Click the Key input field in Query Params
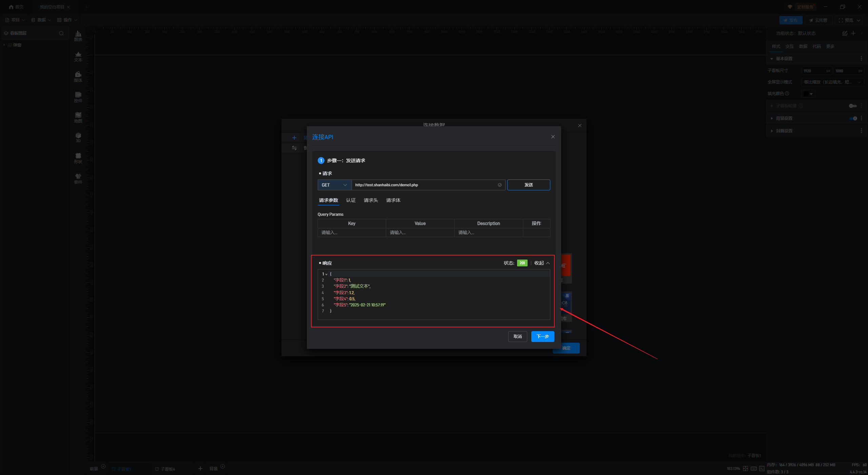Screen dimensions: 868x475 point(351,232)
